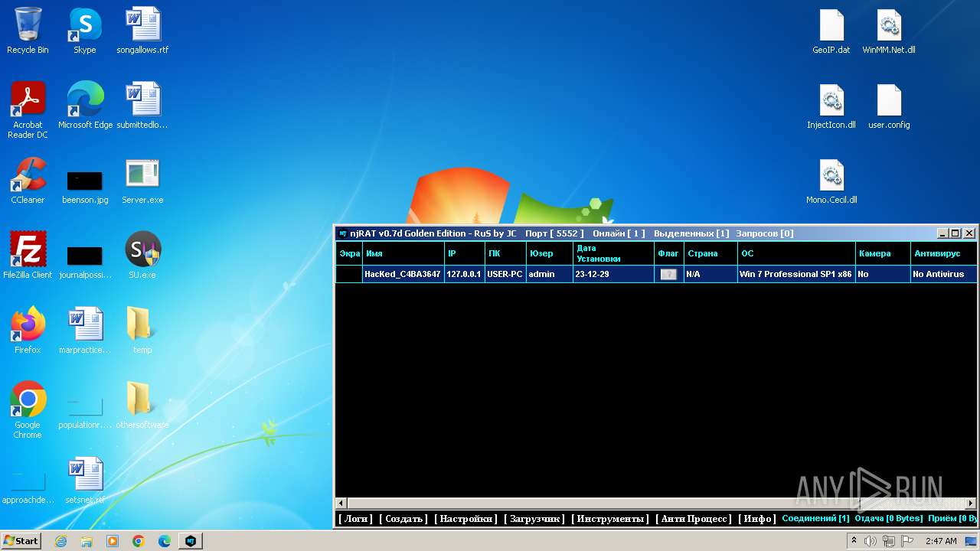
Task: Click the admin user cell
Action: point(550,274)
